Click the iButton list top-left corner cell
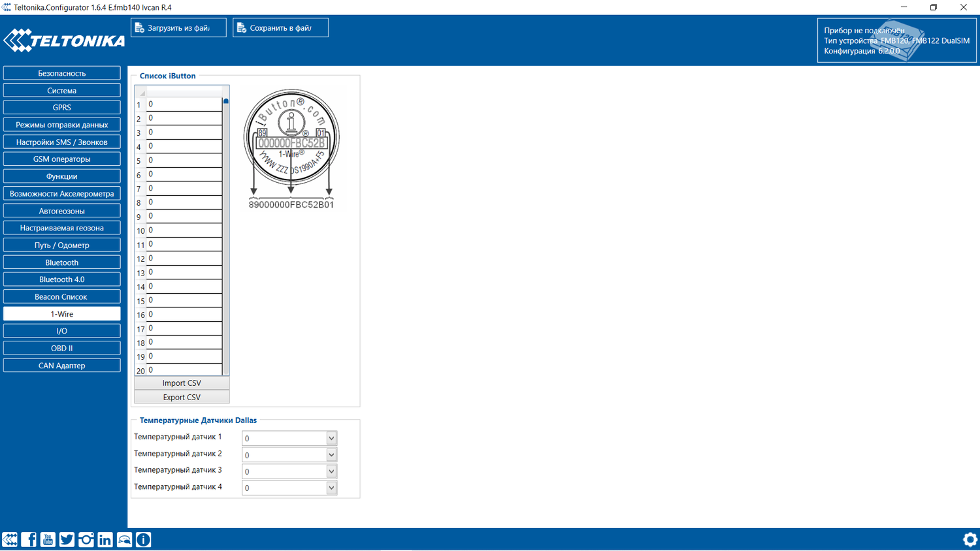The height and width of the screenshot is (551, 980). click(x=140, y=91)
